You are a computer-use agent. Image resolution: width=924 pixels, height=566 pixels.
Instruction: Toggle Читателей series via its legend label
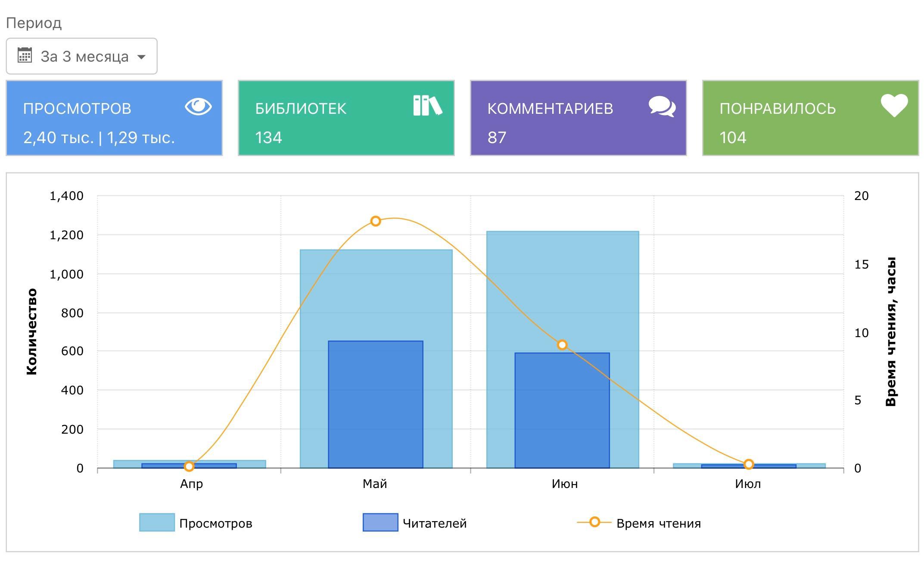click(x=434, y=523)
